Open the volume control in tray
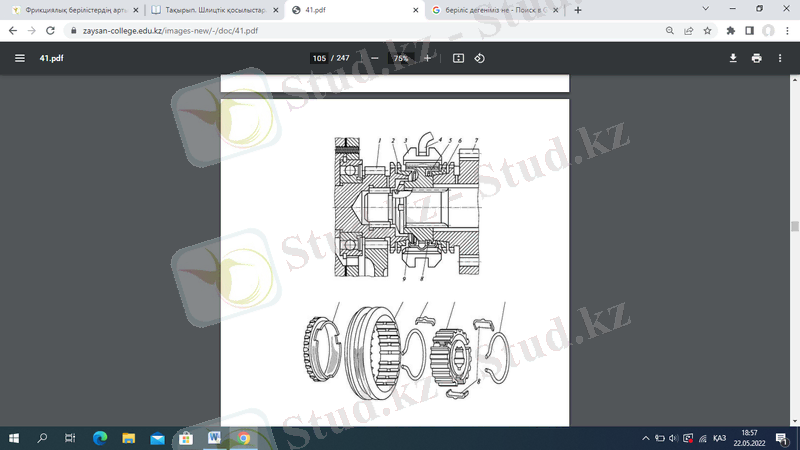The height and width of the screenshot is (450, 800). 673,438
